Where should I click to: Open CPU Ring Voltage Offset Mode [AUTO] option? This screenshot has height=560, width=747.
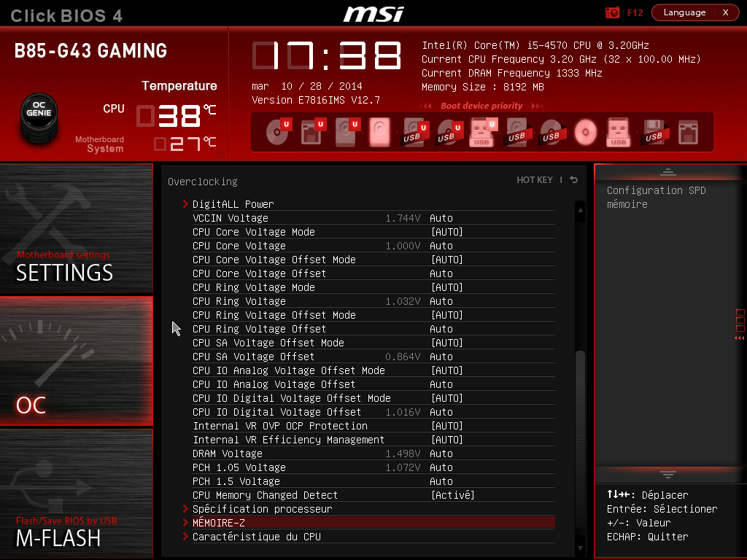[447, 315]
